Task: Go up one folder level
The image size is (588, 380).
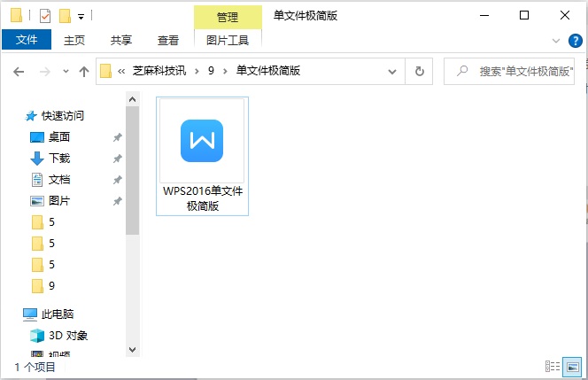Action: click(84, 71)
